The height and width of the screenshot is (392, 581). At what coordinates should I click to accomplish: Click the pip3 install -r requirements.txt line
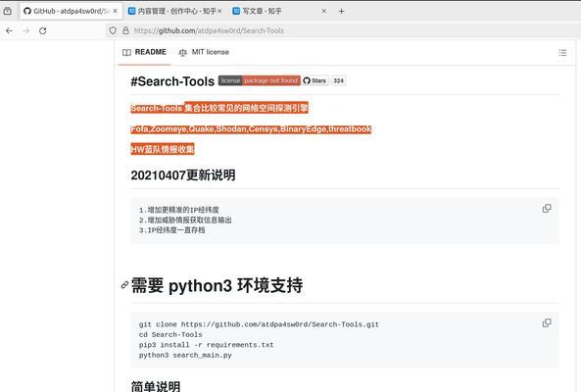(x=206, y=345)
